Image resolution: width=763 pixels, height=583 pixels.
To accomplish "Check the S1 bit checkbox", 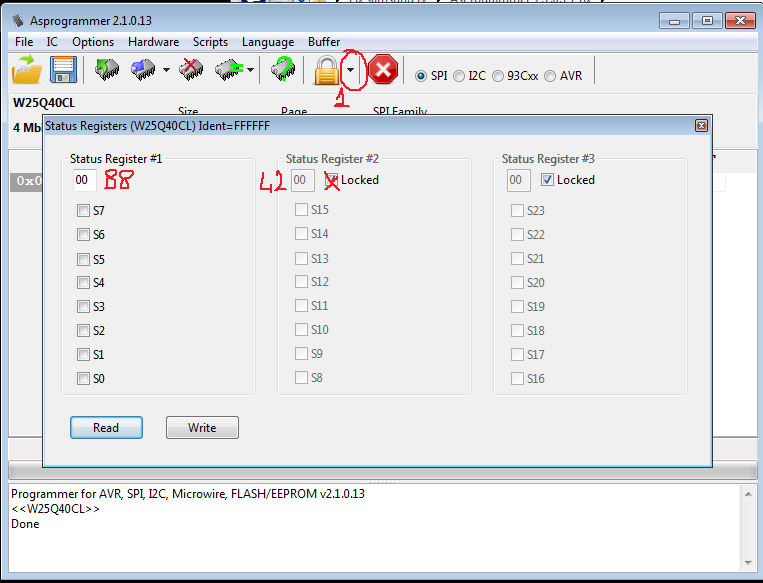I will point(83,354).
